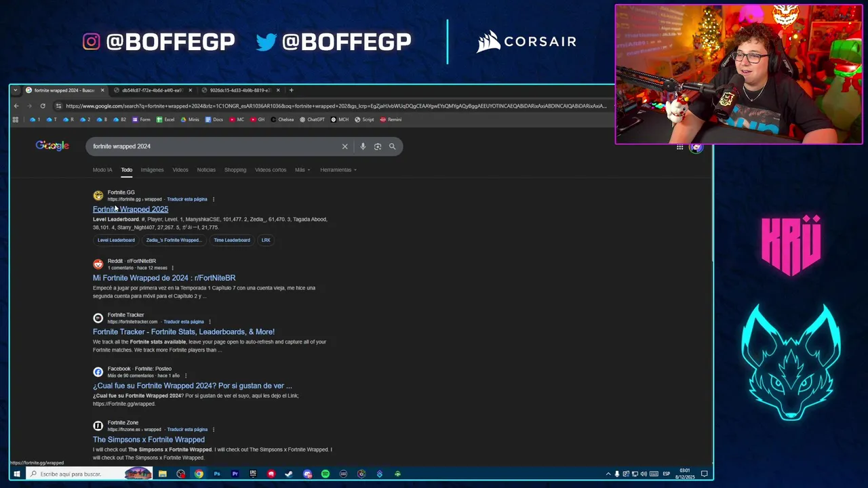Open the Remini bookmark

(391, 119)
